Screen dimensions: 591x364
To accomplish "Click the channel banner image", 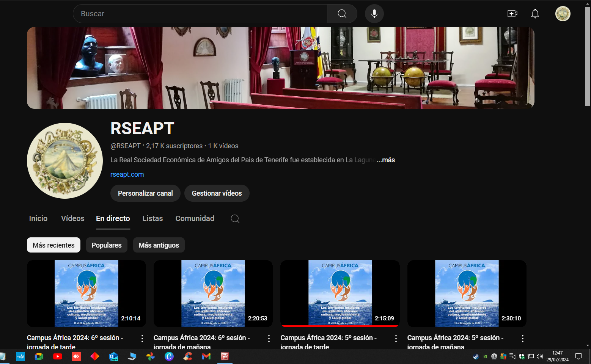I will pos(281,68).
